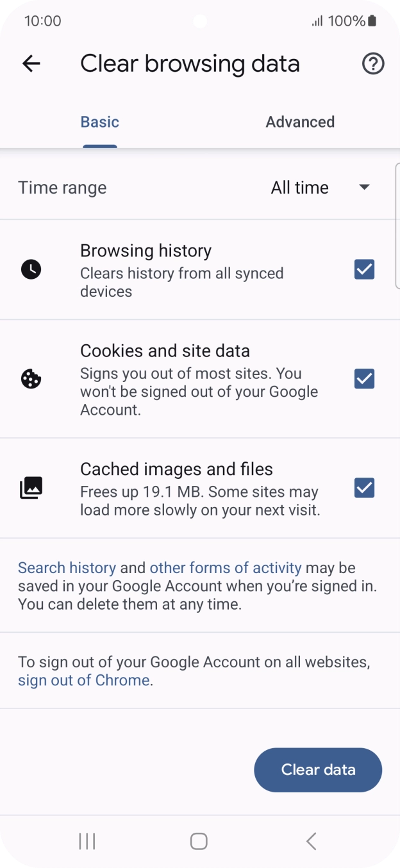The height and width of the screenshot is (868, 400).
Task: Follow the sign out of Chrome link
Action: coord(83,680)
